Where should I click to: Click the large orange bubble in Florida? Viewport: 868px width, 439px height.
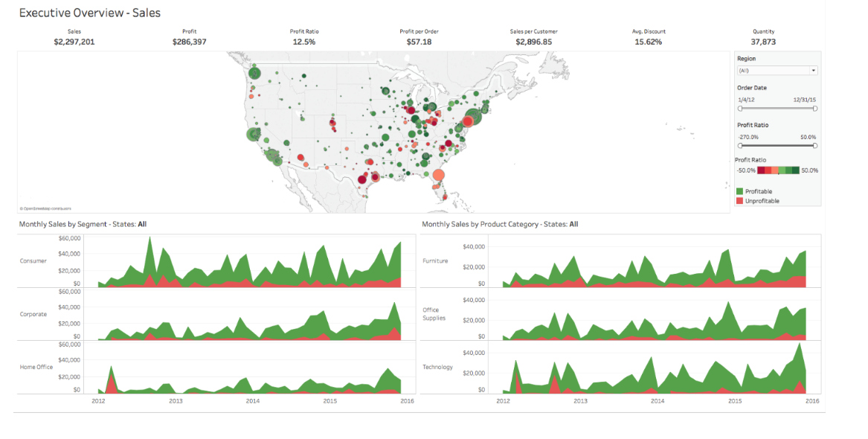[438, 176]
